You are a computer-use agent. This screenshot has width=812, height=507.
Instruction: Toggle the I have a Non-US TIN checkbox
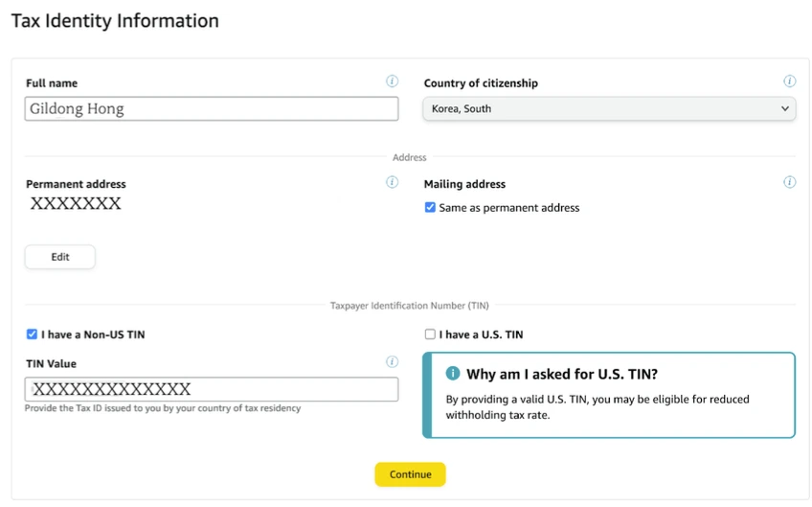click(33, 334)
